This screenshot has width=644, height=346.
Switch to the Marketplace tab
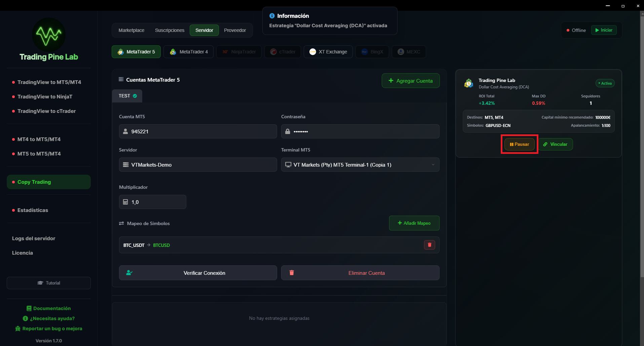pos(131,30)
